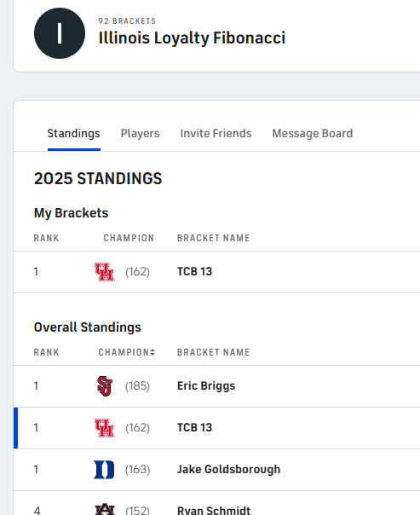Click the (185) score beside Eric Briggs

pyautogui.click(x=137, y=386)
